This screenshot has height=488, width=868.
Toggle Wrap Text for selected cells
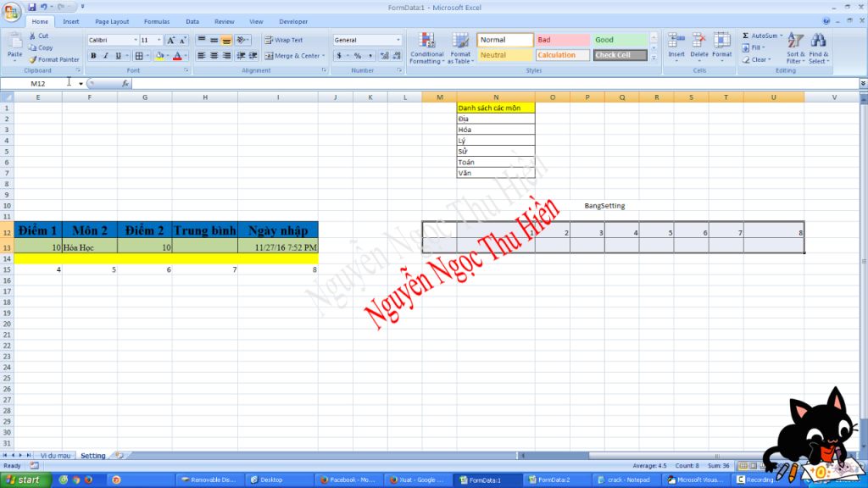(283, 40)
